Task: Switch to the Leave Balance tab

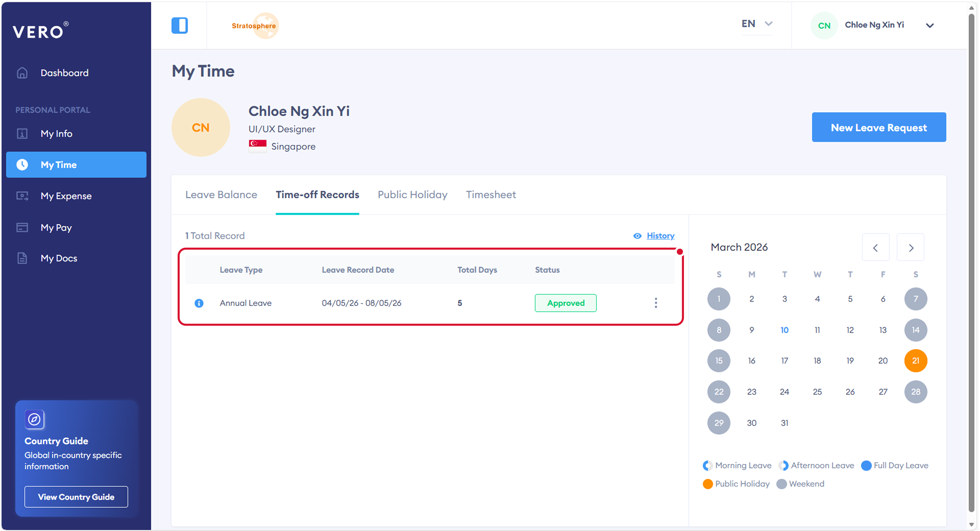Action: [221, 195]
